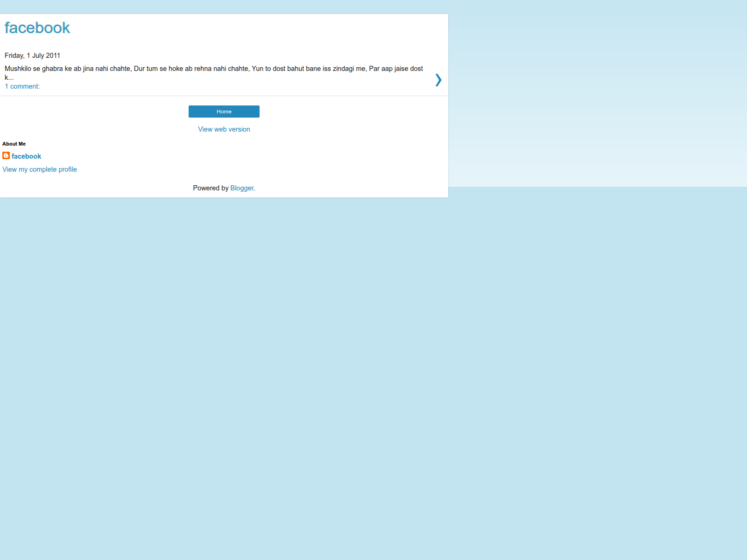
Task: Click the blue Home button
Action: coord(224,112)
